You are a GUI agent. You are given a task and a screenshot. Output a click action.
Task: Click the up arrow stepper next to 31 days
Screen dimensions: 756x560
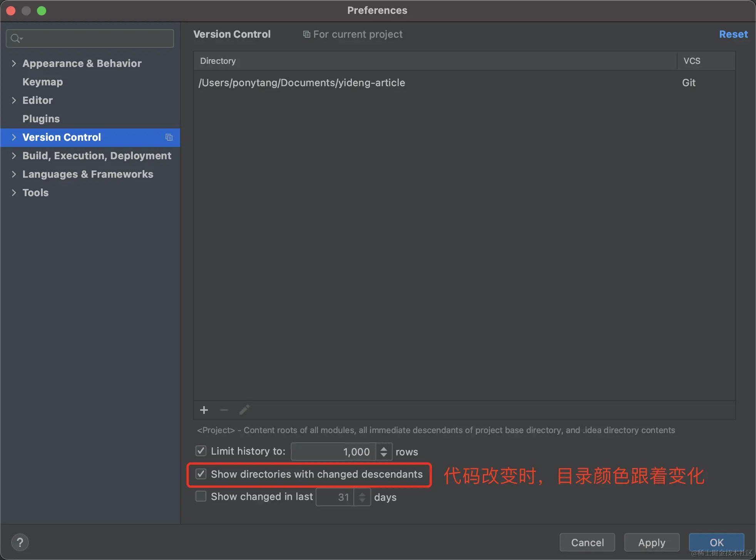pos(362,493)
